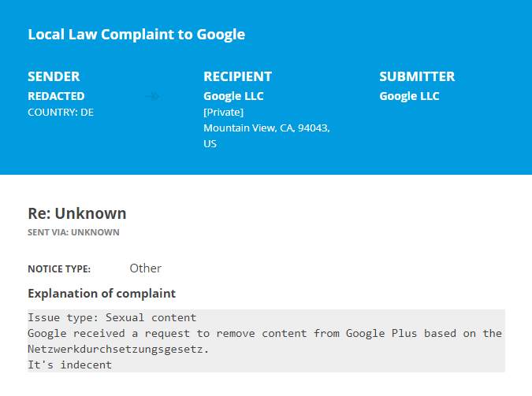532x396 pixels.
Task: Click the It's indecent line
Action: pos(69,365)
